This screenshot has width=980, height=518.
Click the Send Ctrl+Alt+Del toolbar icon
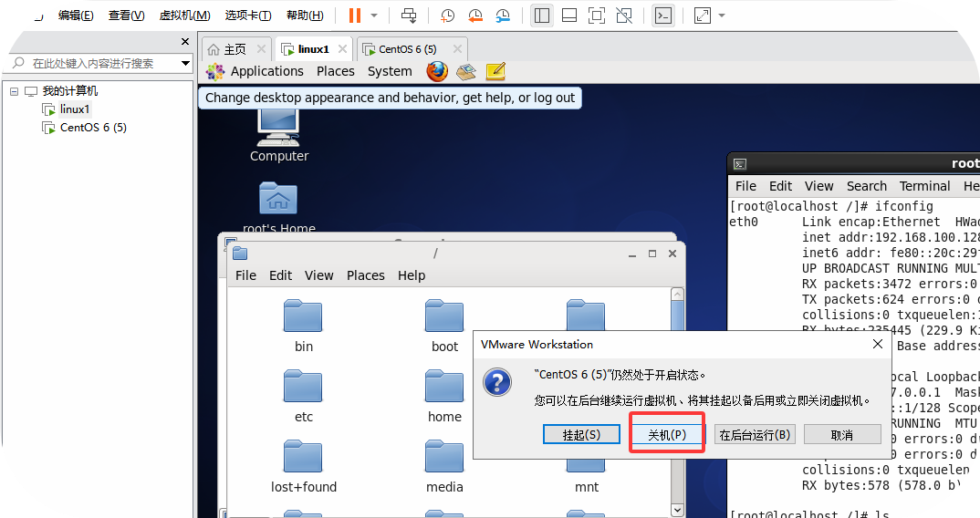(x=409, y=16)
